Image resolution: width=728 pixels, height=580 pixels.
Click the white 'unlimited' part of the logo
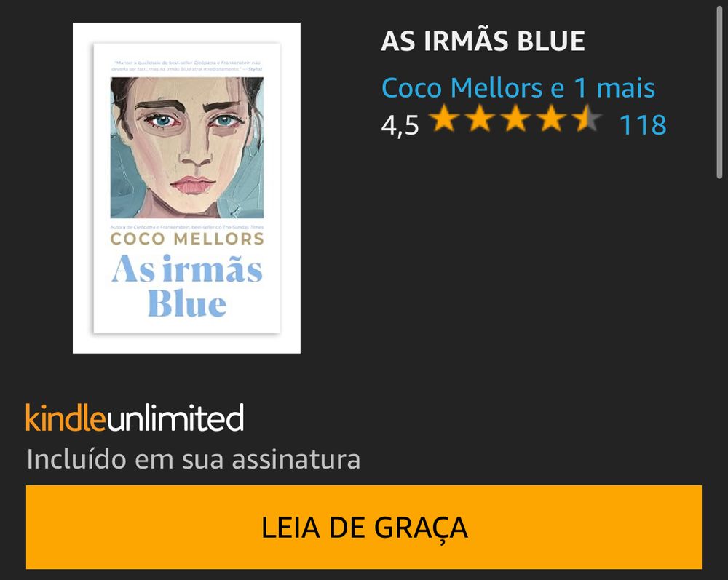pyautogui.click(x=175, y=418)
